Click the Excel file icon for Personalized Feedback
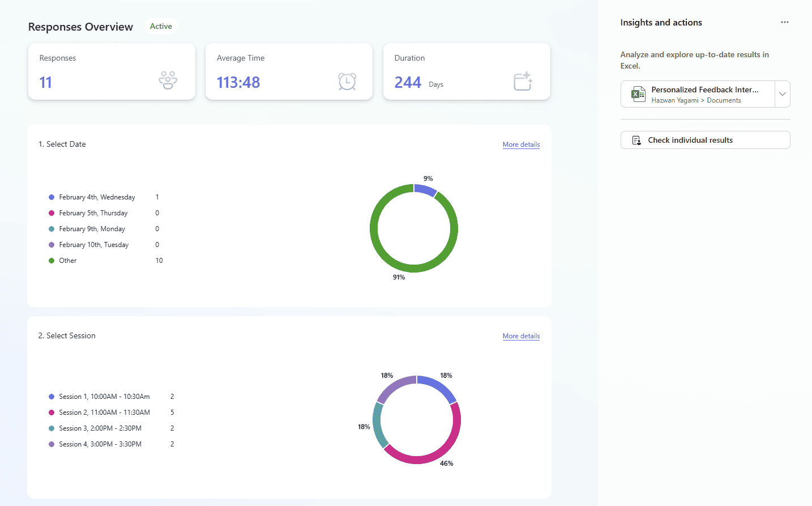Viewport: 812px width, 506px height. click(638, 94)
